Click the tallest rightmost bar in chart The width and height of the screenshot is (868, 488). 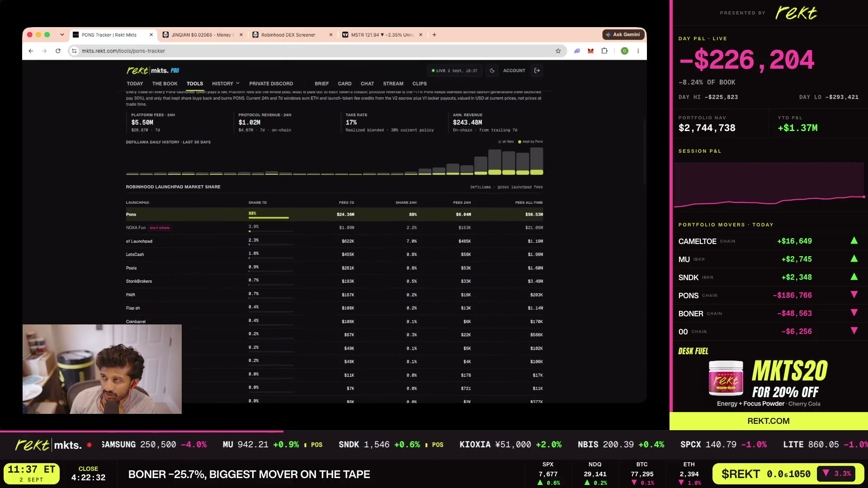point(537,161)
